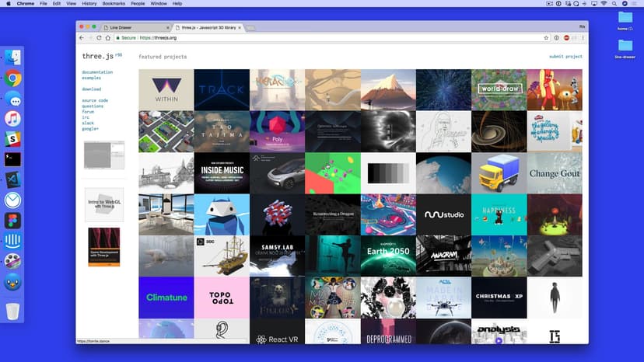The width and height of the screenshot is (644, 362).
Task: Open Figma from the dock
Action: (12, 221)
